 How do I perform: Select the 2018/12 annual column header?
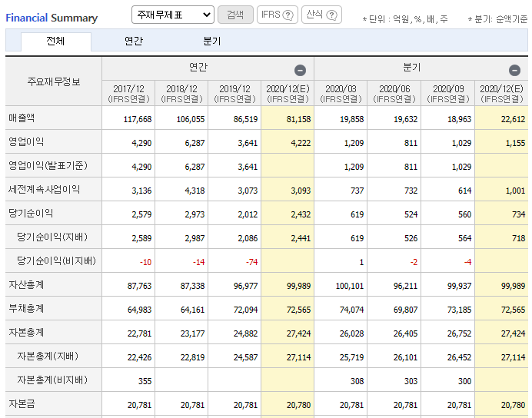click(181, 93)
